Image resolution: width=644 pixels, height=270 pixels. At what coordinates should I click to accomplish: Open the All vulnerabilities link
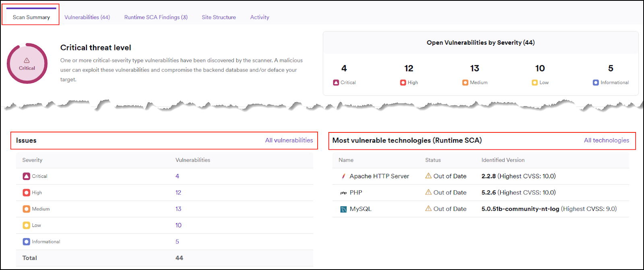pos(289,140)
